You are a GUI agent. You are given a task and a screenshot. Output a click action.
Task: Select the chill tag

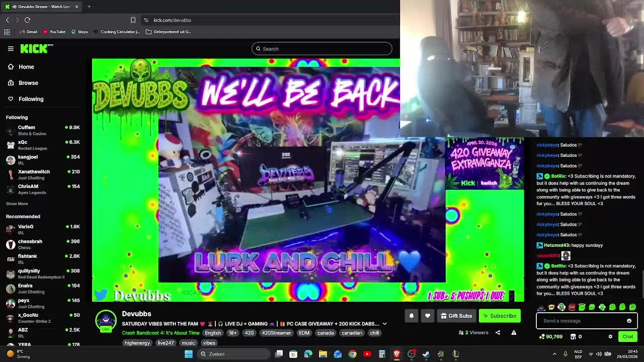click(374, 333)
